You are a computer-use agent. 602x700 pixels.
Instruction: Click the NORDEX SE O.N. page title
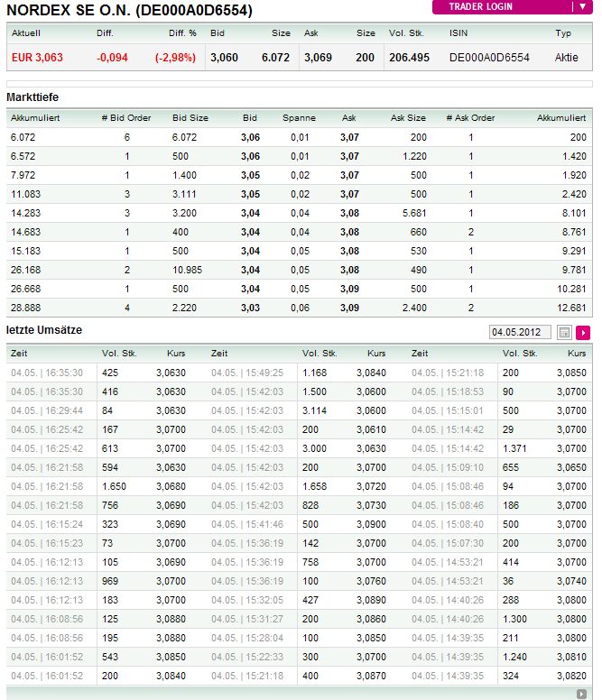129,10
